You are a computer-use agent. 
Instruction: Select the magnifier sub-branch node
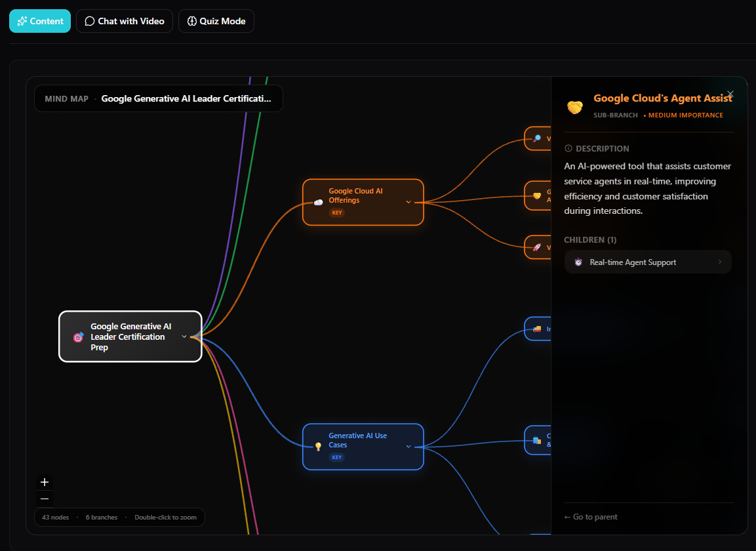[x=538, y=138]
